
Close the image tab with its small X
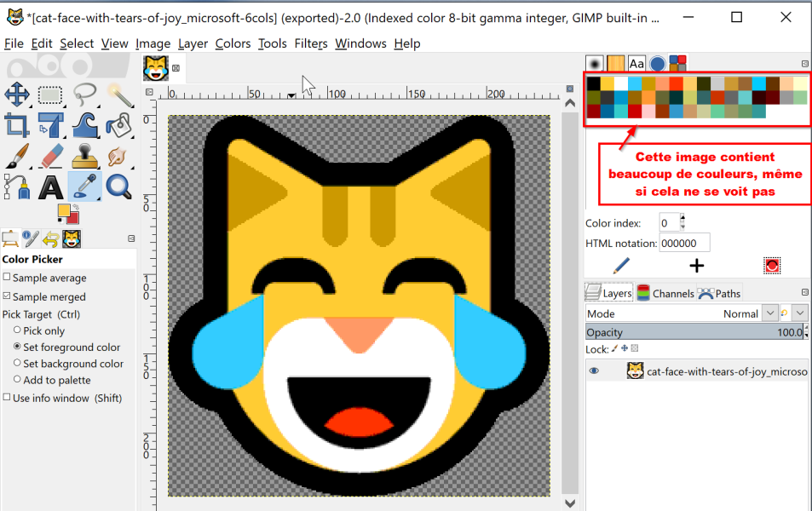click(x=176, y=68)
